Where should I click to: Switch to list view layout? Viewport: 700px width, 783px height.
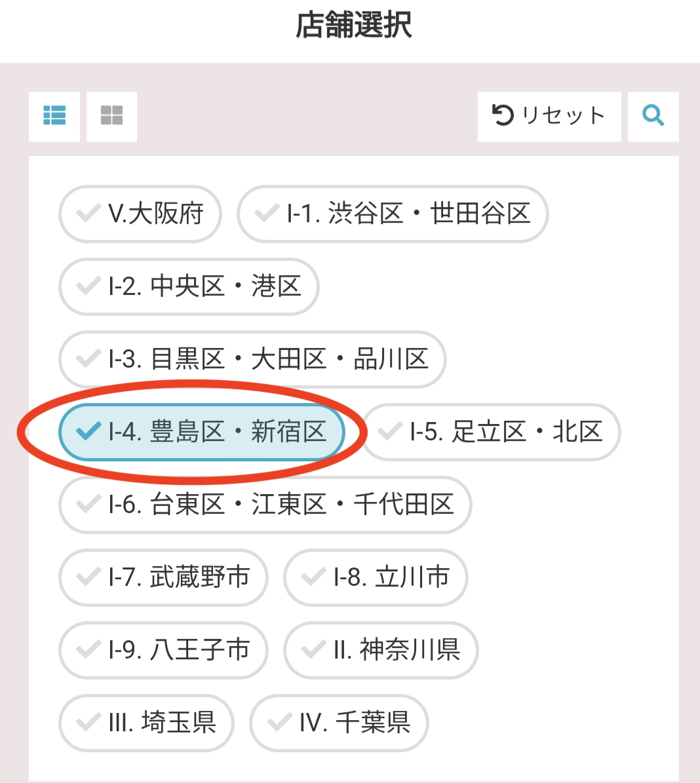click(54, 116)
